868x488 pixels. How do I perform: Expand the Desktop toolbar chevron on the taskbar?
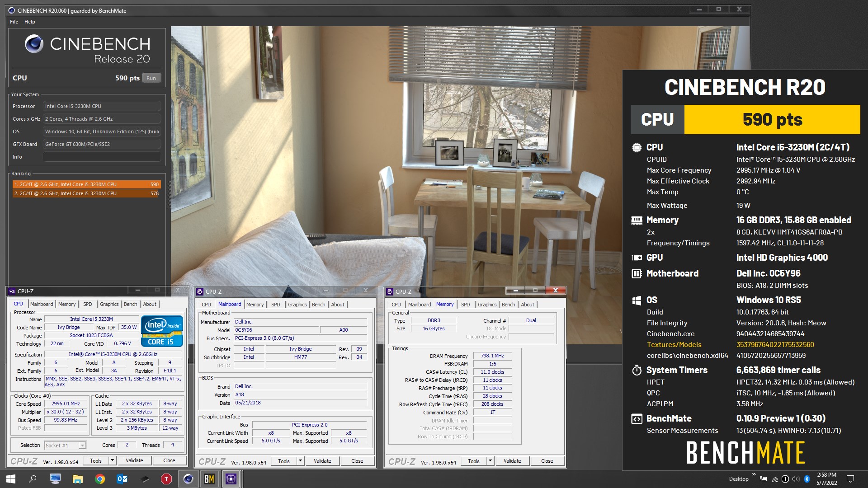point(754,474)
